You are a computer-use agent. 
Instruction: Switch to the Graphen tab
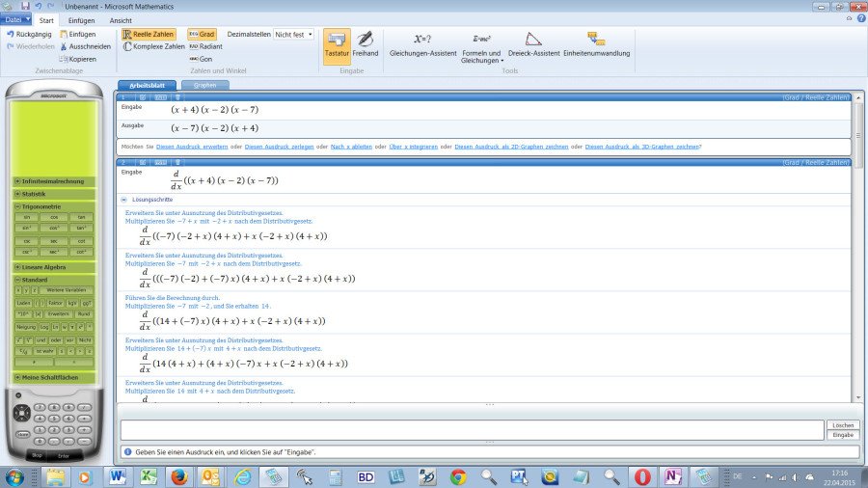pyautogui.click(x=204, y=85)
